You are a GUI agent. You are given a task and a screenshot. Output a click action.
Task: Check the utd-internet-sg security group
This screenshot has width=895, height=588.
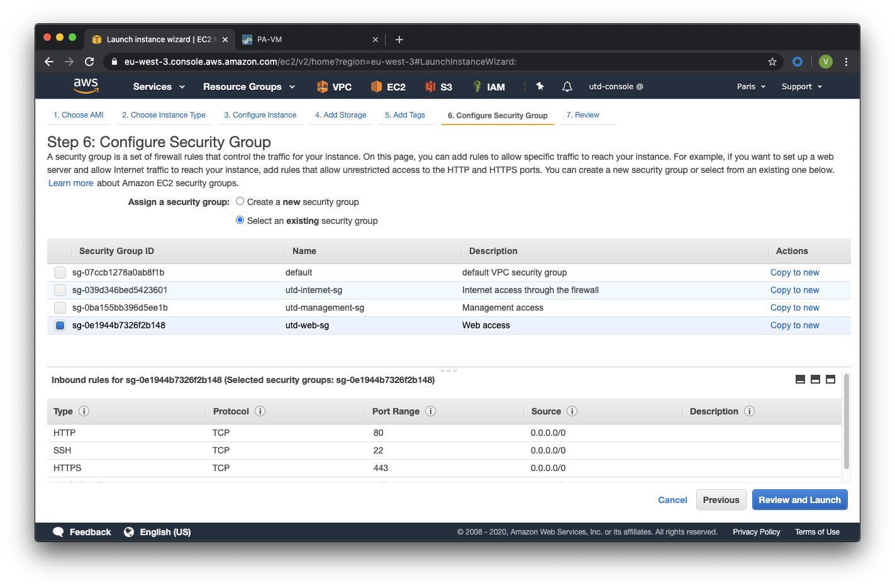tap(60, 290)
